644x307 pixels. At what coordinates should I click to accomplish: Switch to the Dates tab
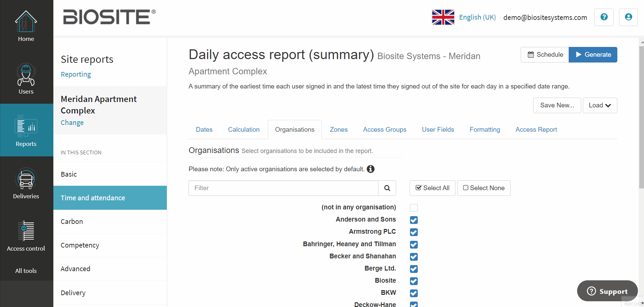click(x=204, y=130)
